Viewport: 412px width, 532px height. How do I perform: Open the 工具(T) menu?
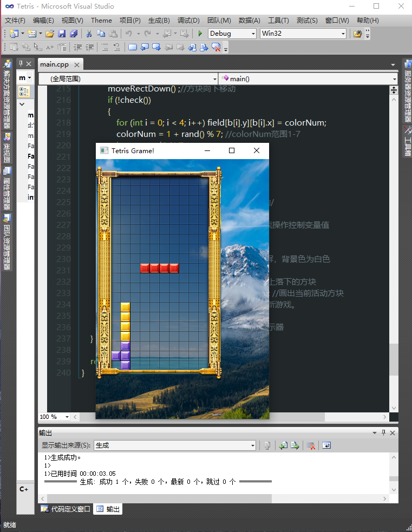(x=278, y=21)
